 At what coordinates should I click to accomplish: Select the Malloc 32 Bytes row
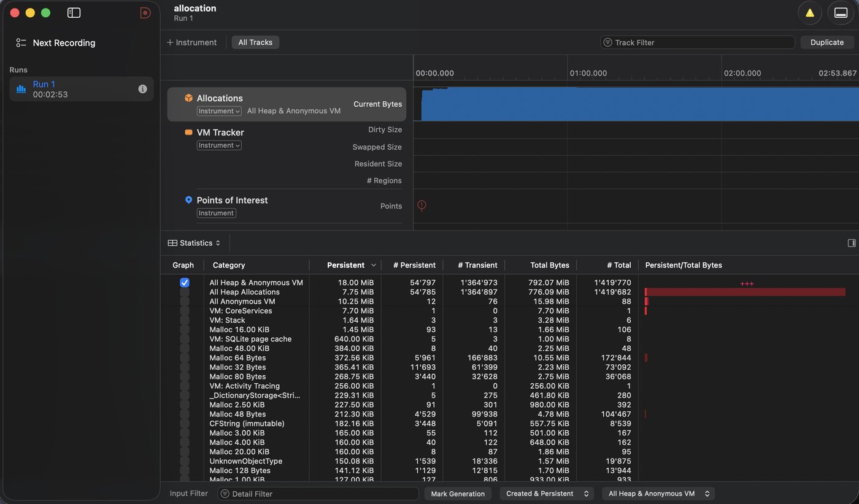point(509,367)
